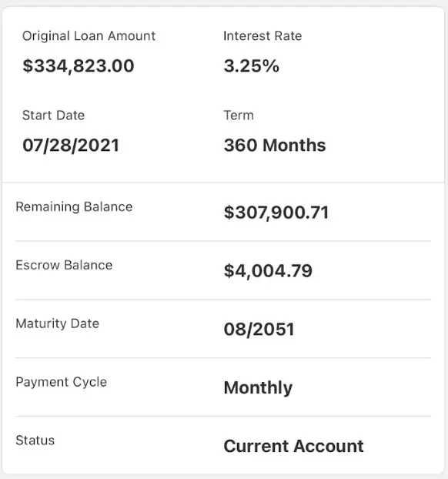
Task: Click the separator under Escrow Balance row
Action: click(223, 299)
